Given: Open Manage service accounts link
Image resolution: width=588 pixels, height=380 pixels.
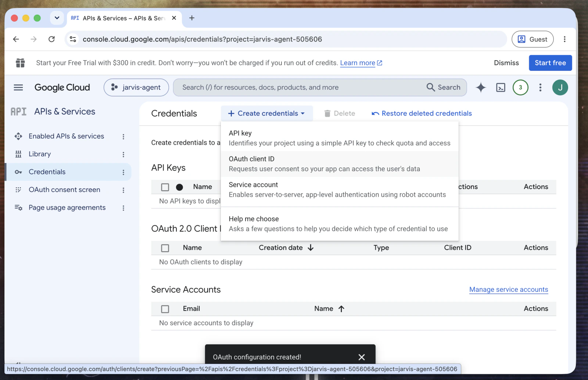Looking at the screenshot, I should pyautogui.click(x=509, y=290).
